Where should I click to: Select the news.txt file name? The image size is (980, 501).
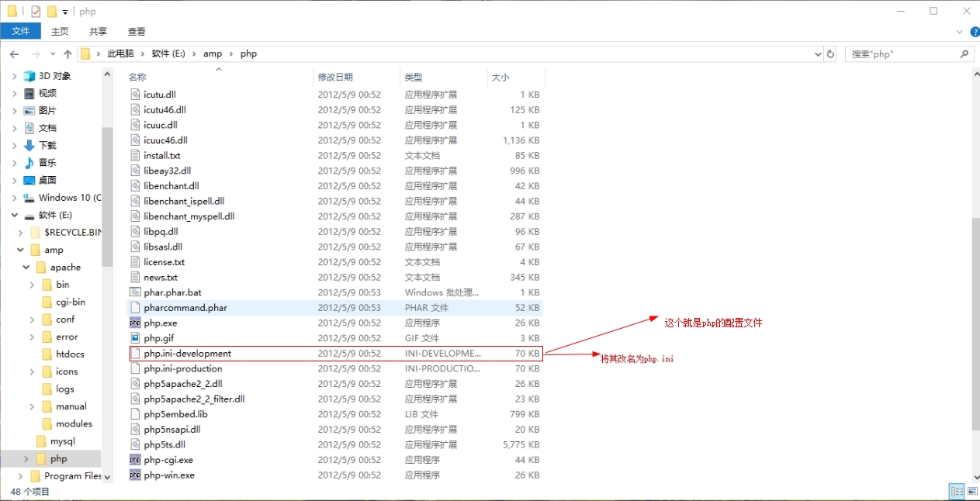(x=161, y=277)
